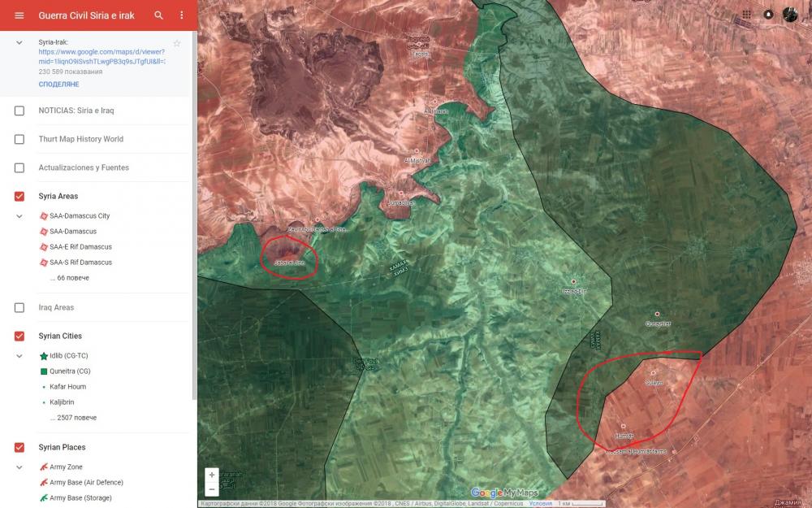The width and height of the screenshot is (812, 508).
Task: Click the СПОДЕЛЯНЕ share button
Action: (x=58, y=85)
